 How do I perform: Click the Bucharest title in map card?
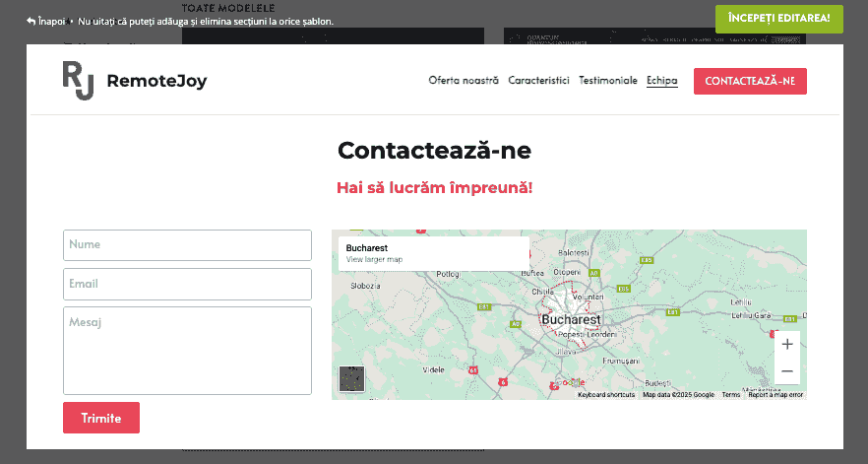(x=366, y=248)
